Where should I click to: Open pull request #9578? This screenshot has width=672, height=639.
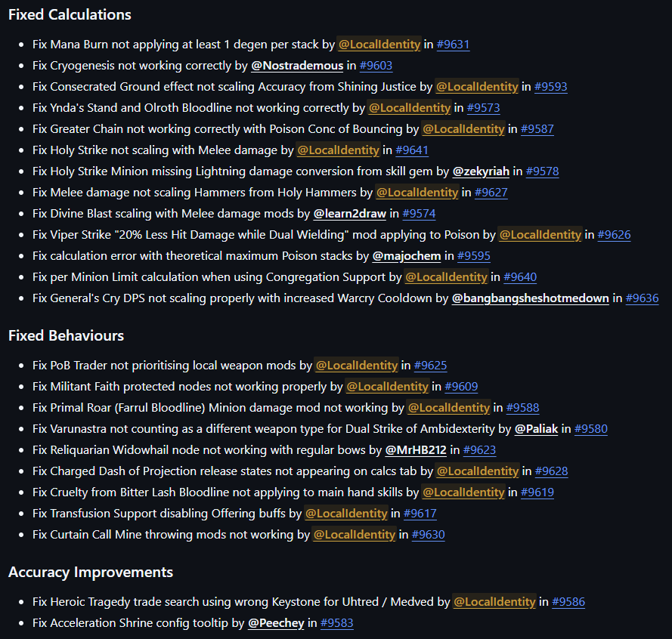(x=542, y=171)
